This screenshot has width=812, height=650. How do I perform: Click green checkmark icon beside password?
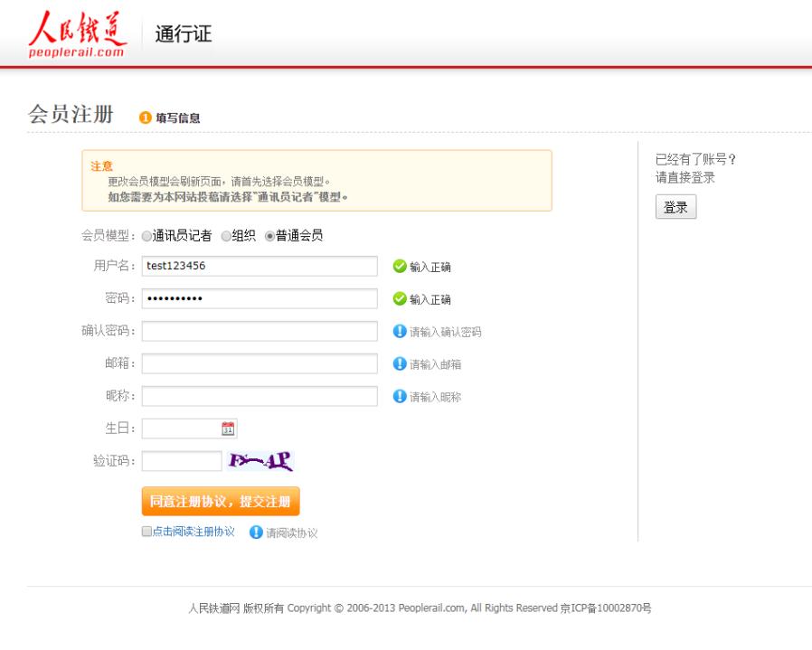click(x=400, y=299)
